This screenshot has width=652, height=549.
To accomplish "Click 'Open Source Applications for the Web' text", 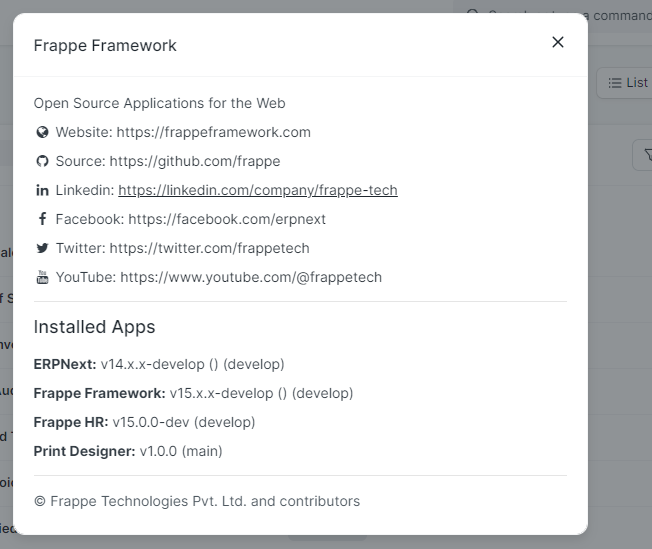I will click(x=159, y=103).
